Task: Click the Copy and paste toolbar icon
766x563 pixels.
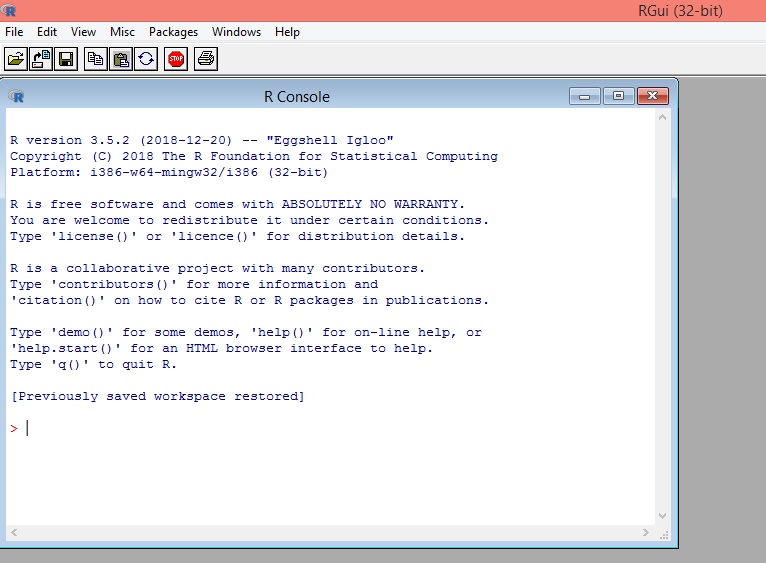Action: pyautogui.click(x=146, y=59)
